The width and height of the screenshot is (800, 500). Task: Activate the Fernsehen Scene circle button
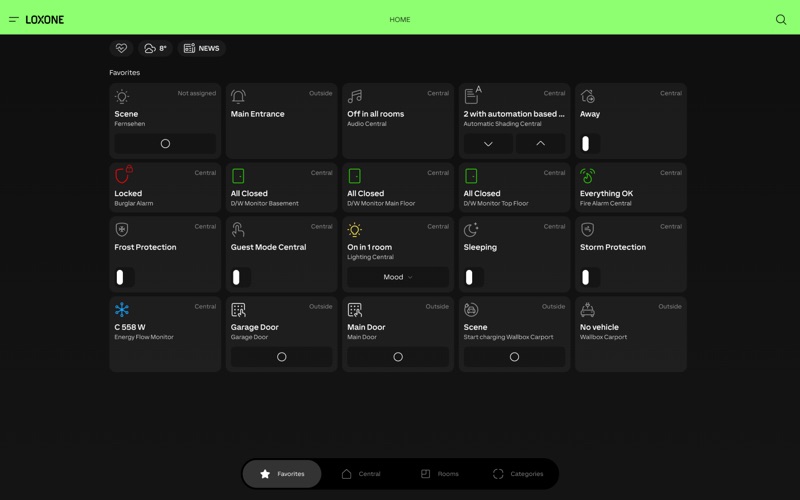click(165, 144)
